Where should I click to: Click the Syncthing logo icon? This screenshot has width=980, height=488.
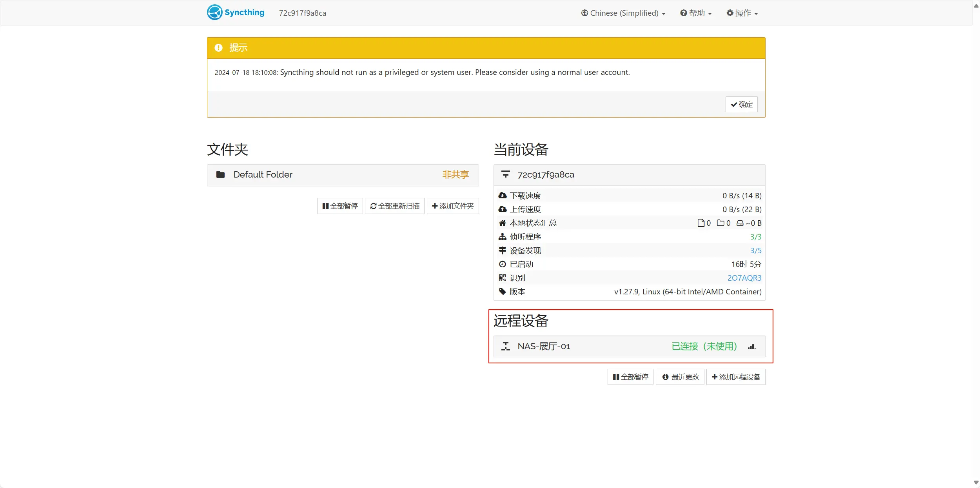click(214, 13)
